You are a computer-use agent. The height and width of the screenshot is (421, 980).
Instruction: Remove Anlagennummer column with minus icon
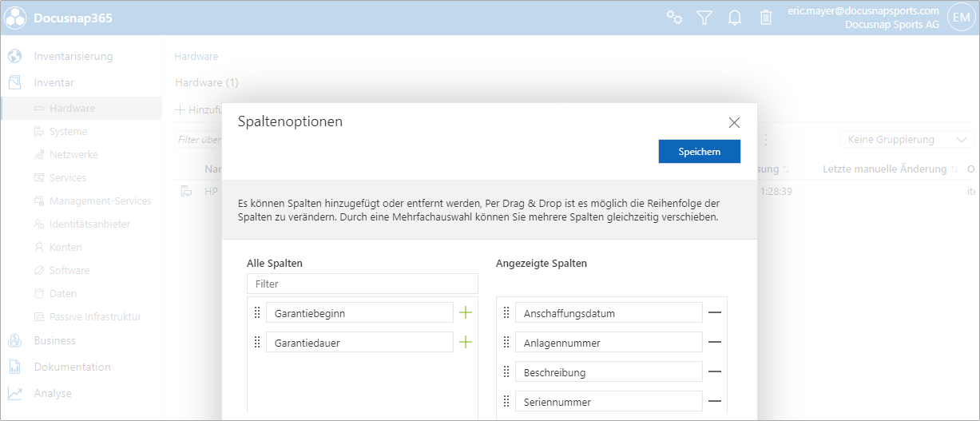[715, 342]
